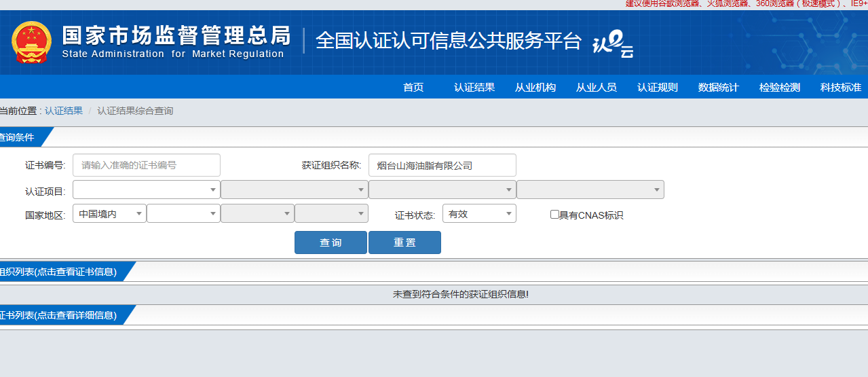Viewport: 868px width, 377px height.
Task: Click the 认e云 logo icon
Action: [x=613, y=45]
